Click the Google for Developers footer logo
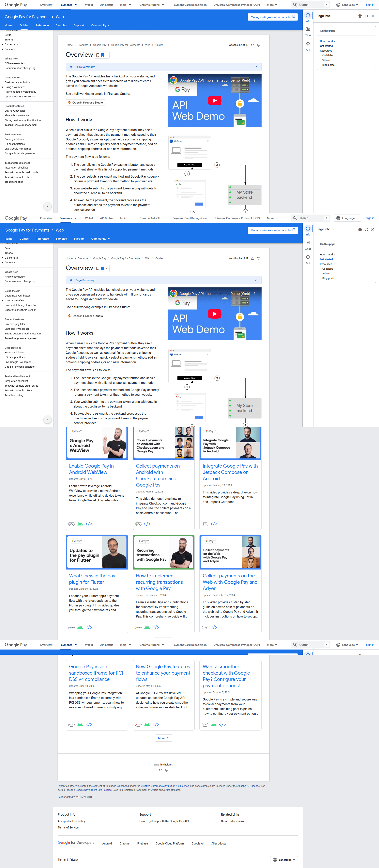 tap(76, 842)
